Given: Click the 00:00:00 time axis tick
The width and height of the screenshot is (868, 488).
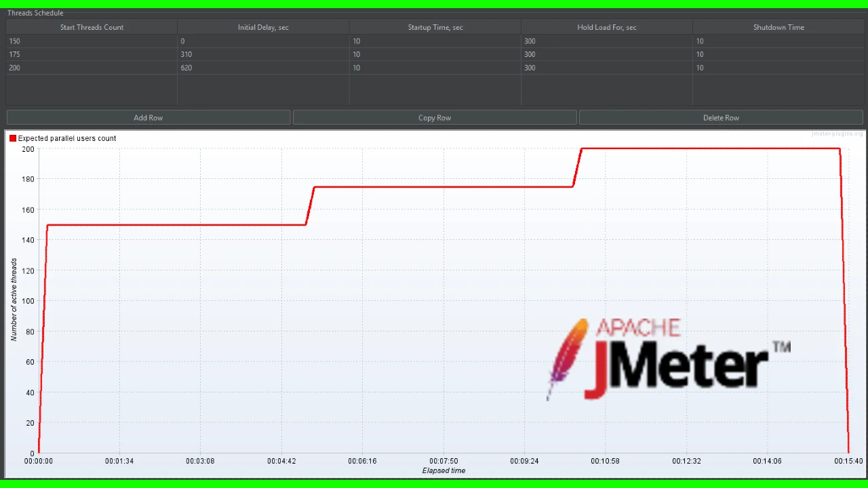Looking at the screenshot, I should coord(38,461).
